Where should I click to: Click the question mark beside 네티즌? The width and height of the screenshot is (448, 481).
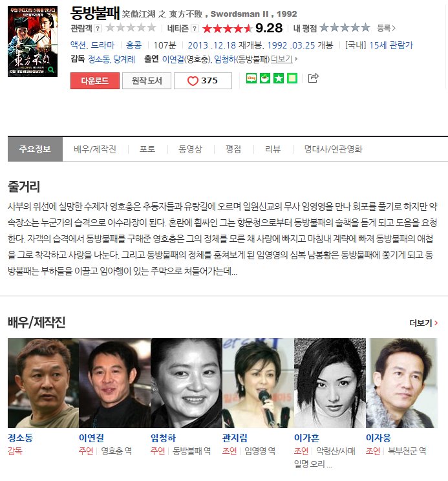tap(195, 28)
